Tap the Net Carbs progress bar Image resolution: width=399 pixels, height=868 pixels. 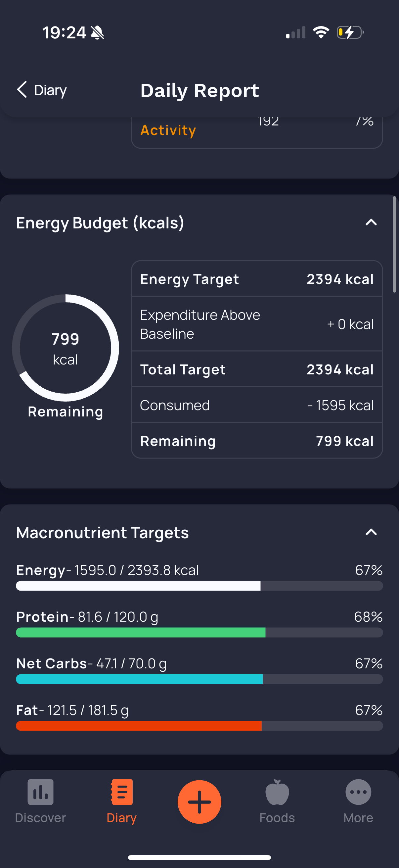(x=199, y=679)
